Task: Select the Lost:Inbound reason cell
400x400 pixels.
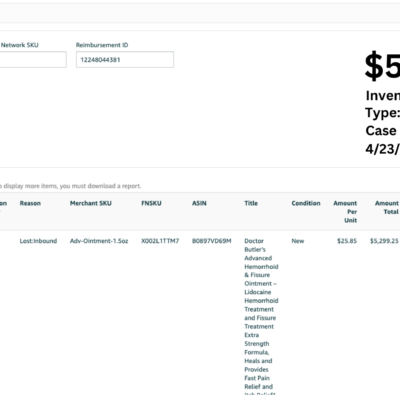Action: coord(38,241)
